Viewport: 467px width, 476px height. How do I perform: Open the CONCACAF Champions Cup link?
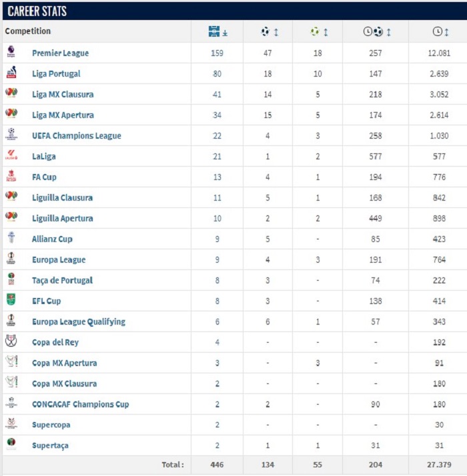click(x=81, y=405)
